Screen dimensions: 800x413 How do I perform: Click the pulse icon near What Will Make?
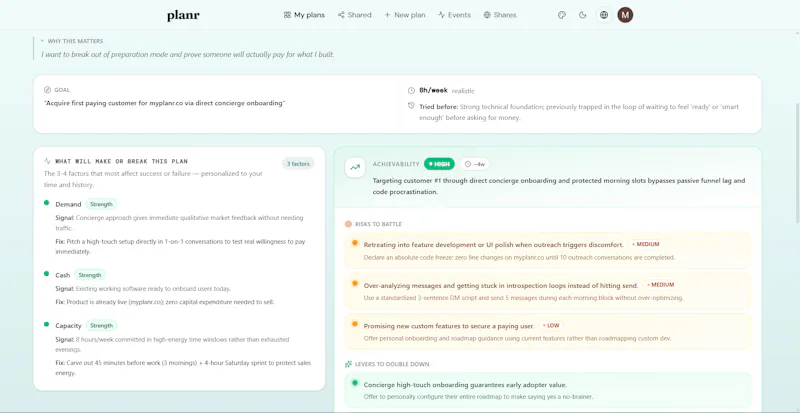pos(47,161)
